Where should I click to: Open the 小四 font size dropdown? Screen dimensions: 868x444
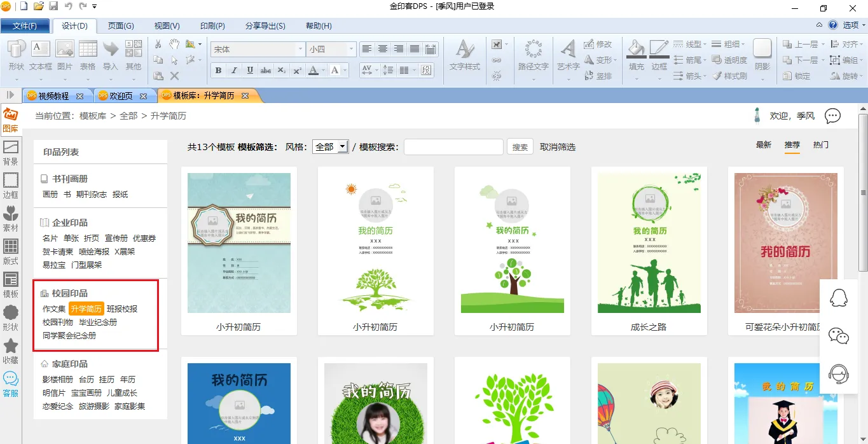351,49
